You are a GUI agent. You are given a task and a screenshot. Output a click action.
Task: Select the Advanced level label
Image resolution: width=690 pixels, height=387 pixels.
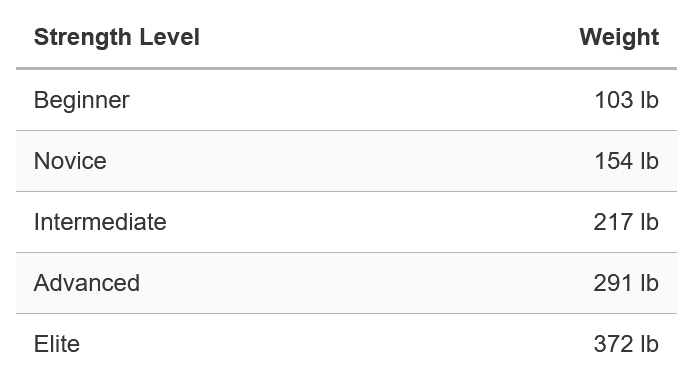(87, 283)
